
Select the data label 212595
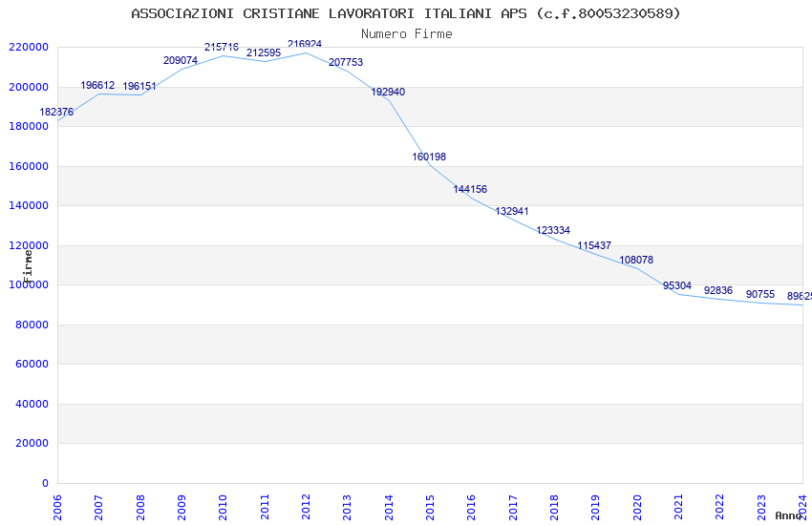264,52
